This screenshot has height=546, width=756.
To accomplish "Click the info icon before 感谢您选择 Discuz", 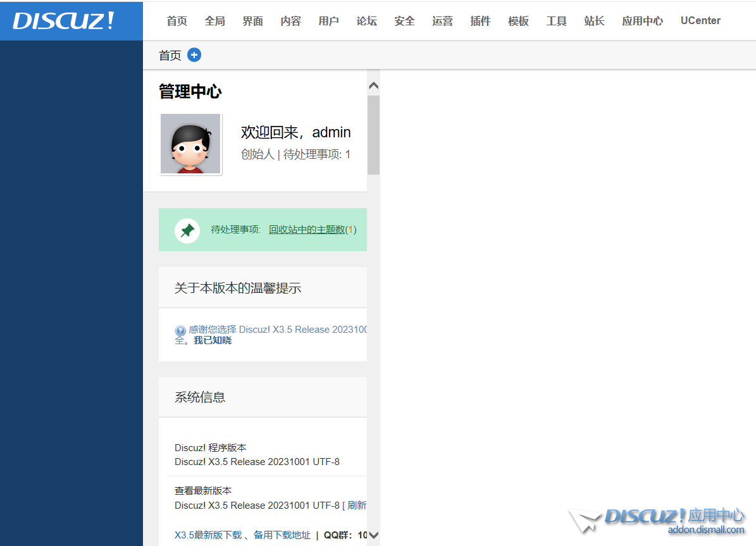I will tap(180, 330).
